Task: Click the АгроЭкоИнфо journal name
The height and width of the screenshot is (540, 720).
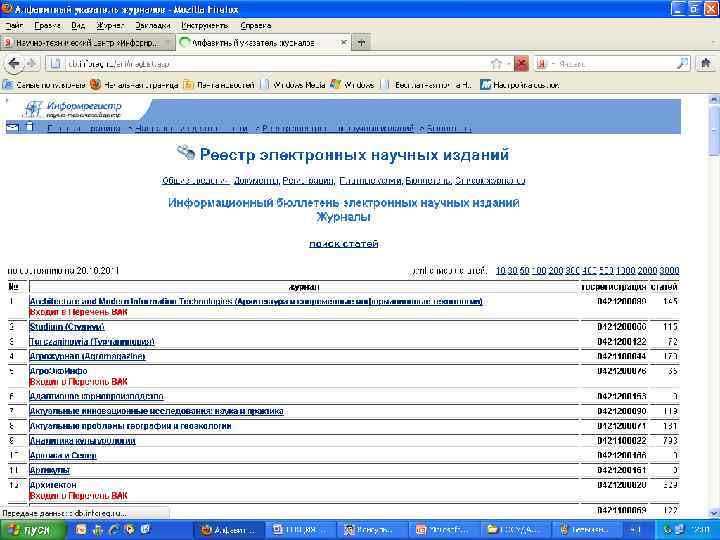Action: 58,371
